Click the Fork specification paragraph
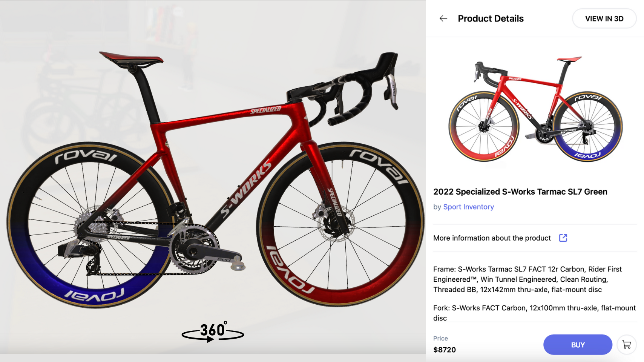Screen dimensions: 644x362 (x=534, y=313)
